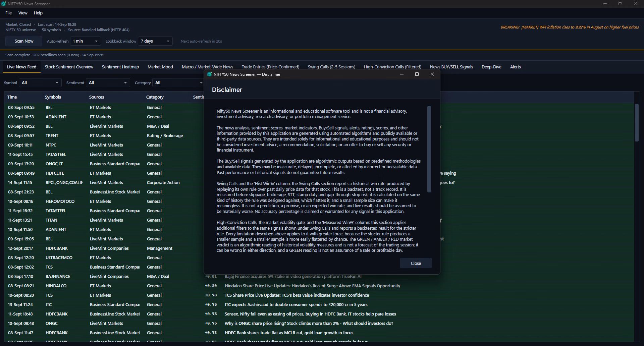
Task: Select the ITC expects Aashirvaad headline
Action: tap(296, 305)
